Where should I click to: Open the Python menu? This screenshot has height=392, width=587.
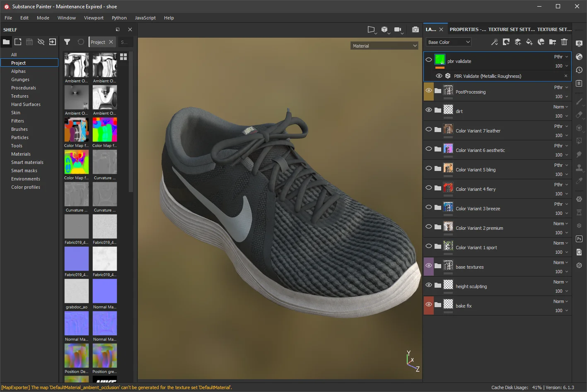coord(119,18)
